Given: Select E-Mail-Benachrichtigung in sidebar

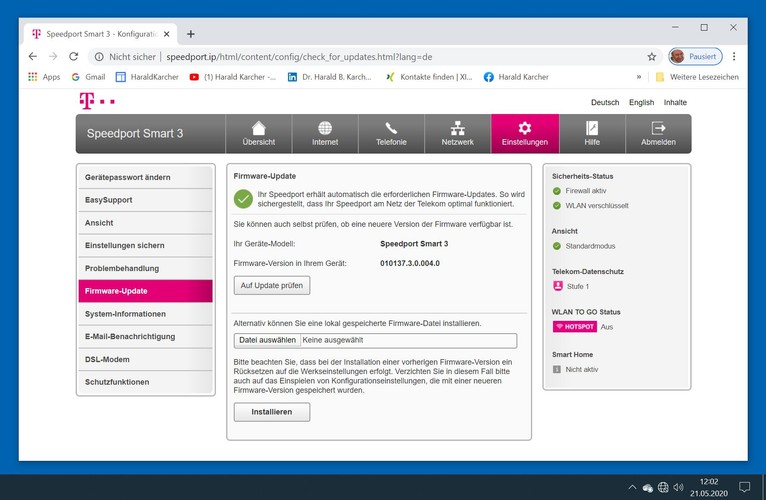Looking at the screenshot, I should pyautogui.click(x=146, y=336).
